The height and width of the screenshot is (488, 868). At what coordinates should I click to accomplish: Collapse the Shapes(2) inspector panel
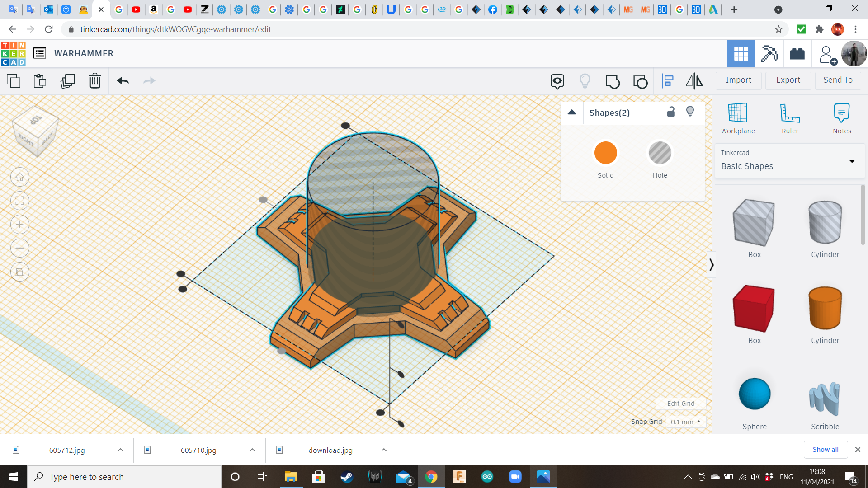572,113
